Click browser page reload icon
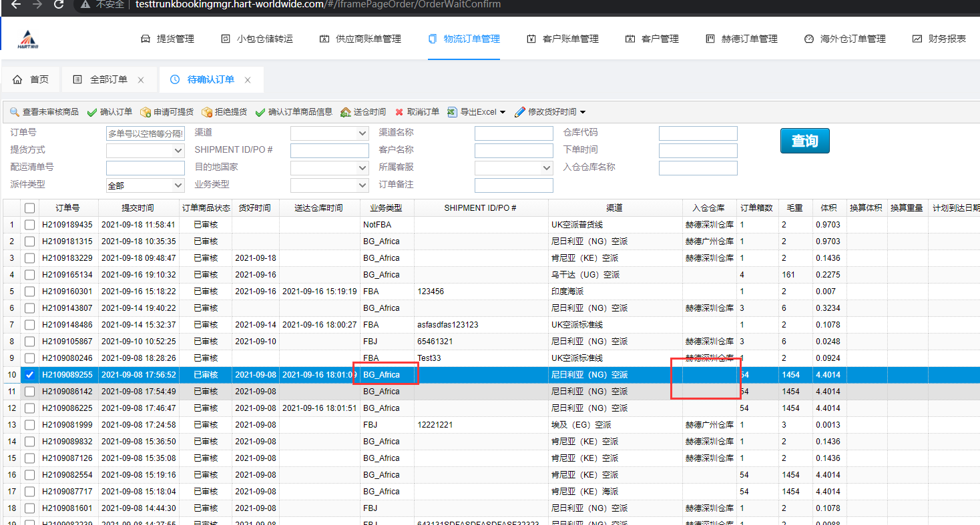The height and width of the screenshot is (525, 980). [59, 5]
